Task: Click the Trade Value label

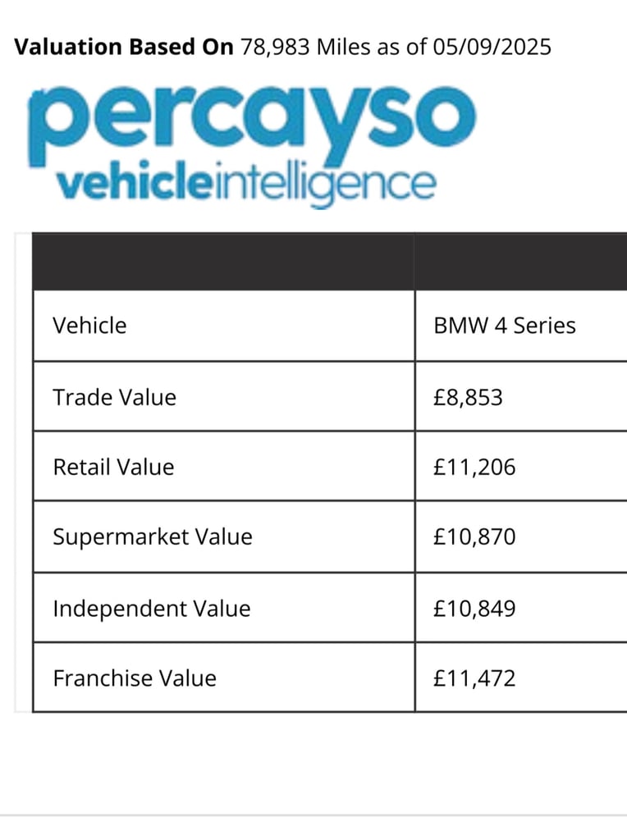Action: [x=114, y=398]
